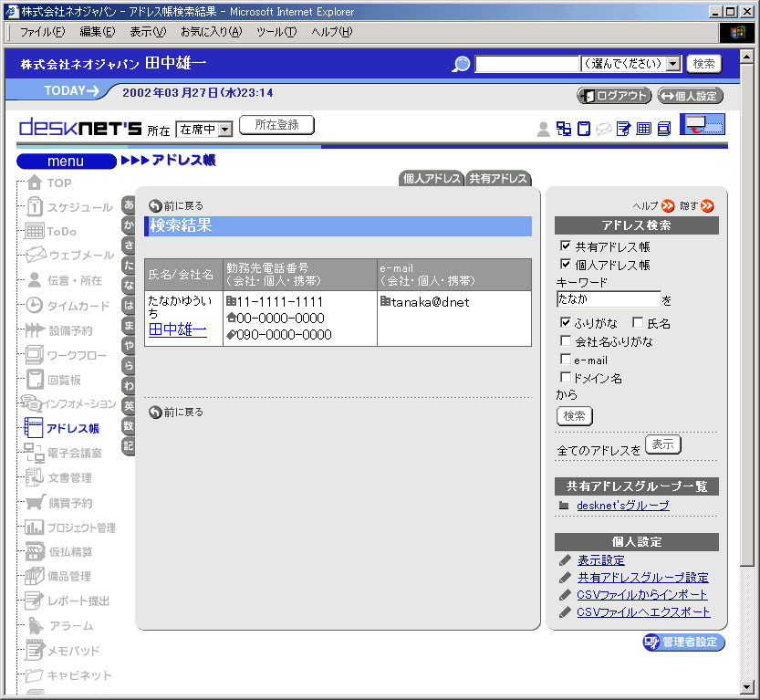This screenshot has height=700, width=760.
Task: Open the ファイル(F) menu
Action: click(42, 32)
